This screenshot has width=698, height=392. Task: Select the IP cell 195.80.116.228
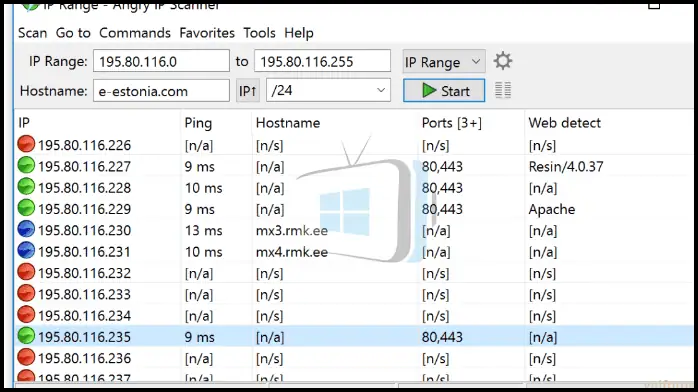point(85,188)
